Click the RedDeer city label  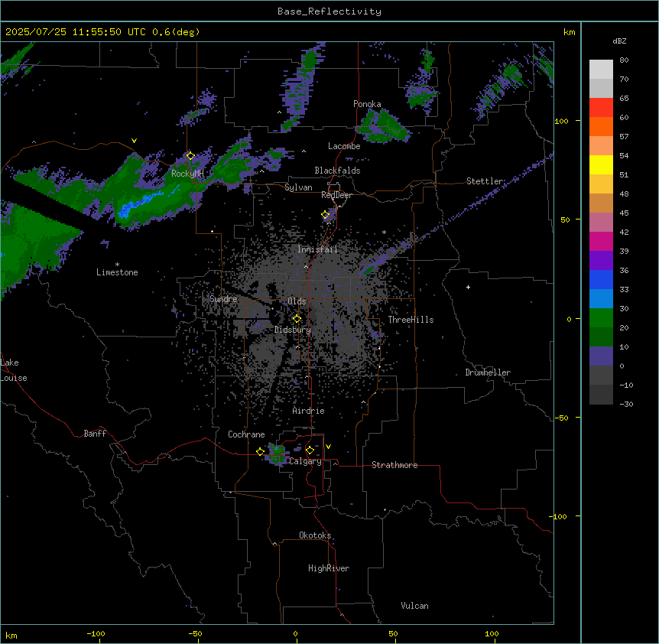click(336, 195)
